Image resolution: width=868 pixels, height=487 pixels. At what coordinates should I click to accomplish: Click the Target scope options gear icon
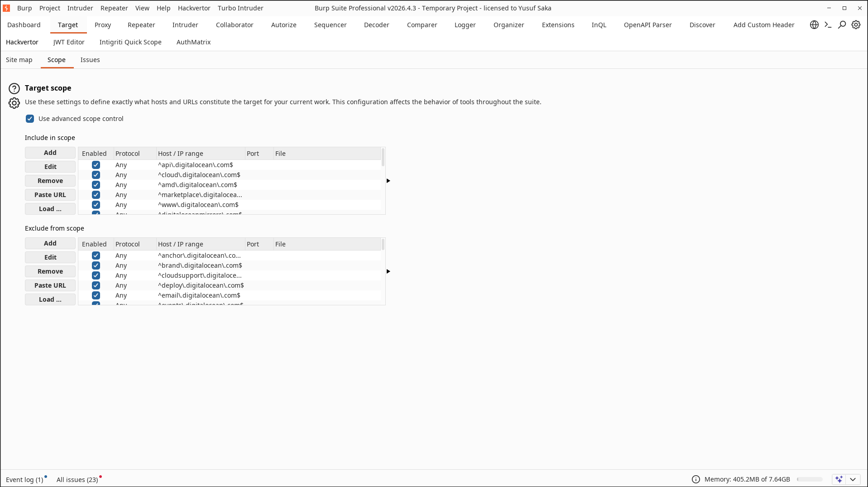pos(14,103)
